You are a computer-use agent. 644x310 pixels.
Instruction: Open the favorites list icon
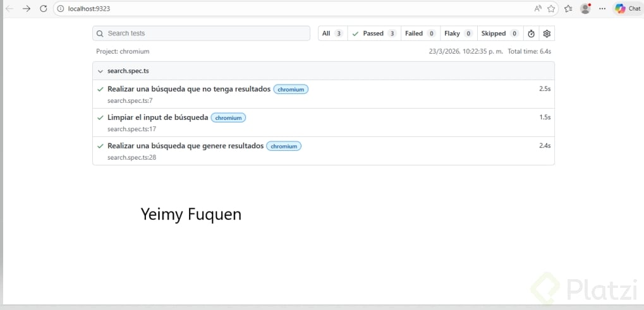pyautogui.click(x=568, y=9)
